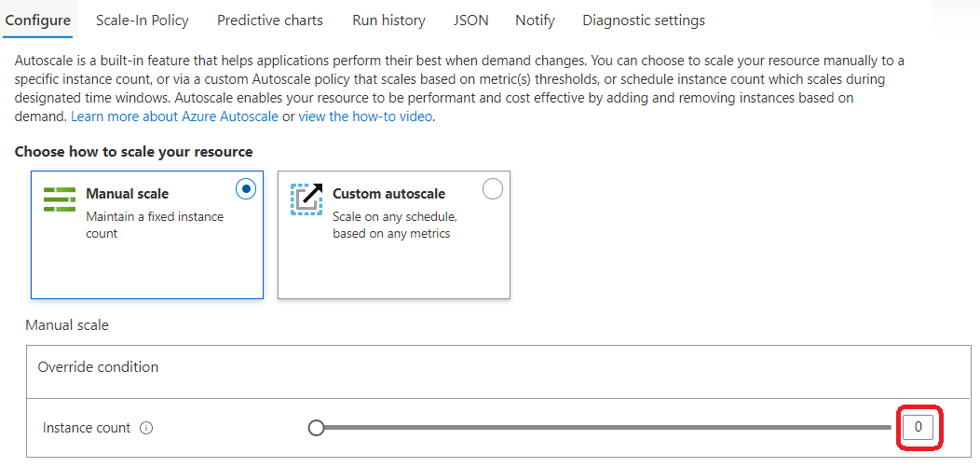Open the view the how-to video link
This screenshot has height=467, width=980.
pos(365,117)
